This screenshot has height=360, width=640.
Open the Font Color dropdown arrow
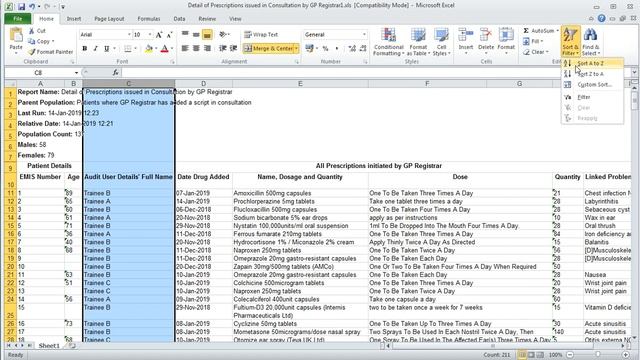click(172, 49)
